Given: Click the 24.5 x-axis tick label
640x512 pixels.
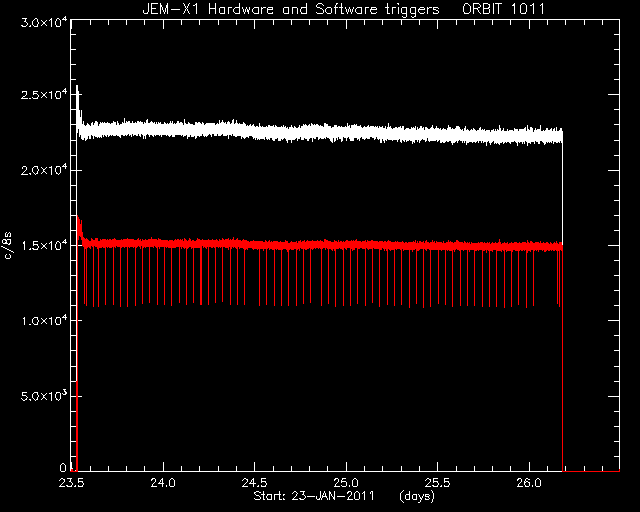Looking at the screenshot, I should coord(254,483).
